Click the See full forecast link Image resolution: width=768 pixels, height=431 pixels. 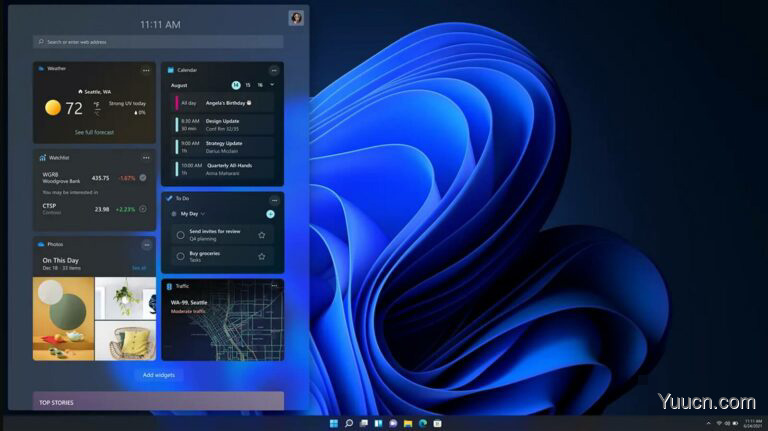94,132
